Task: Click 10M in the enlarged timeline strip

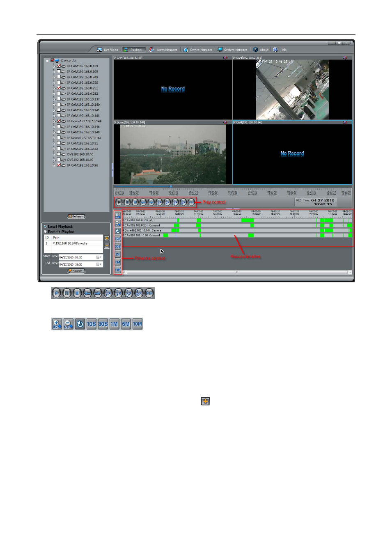Action: [x=138, y=324]
